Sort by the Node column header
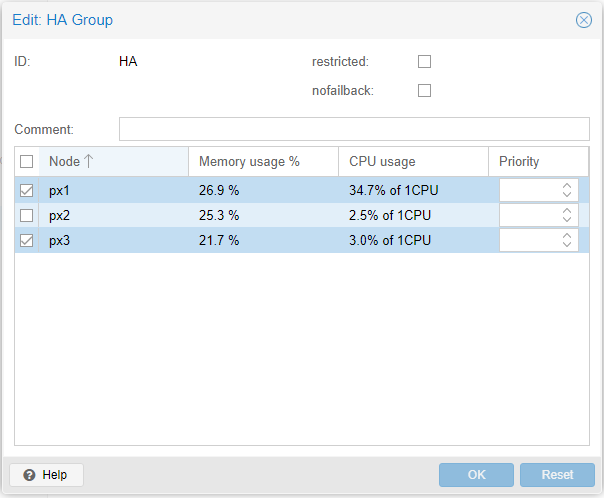 tap(112, 162)
